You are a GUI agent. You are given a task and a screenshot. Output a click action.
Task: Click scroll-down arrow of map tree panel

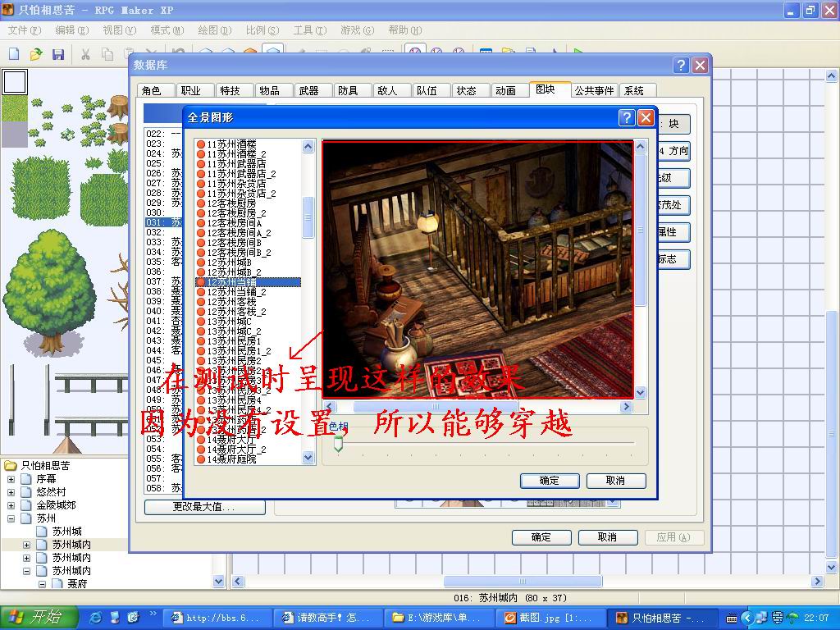point(218,581)
